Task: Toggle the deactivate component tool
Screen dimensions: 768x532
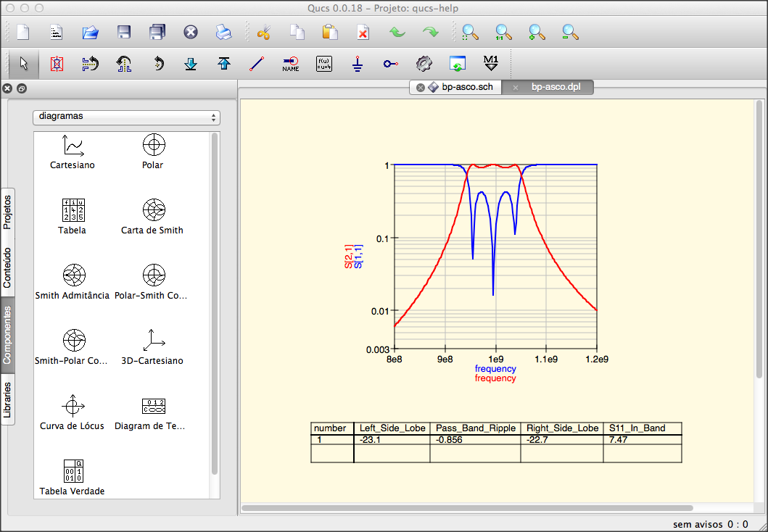Action: 57,64
